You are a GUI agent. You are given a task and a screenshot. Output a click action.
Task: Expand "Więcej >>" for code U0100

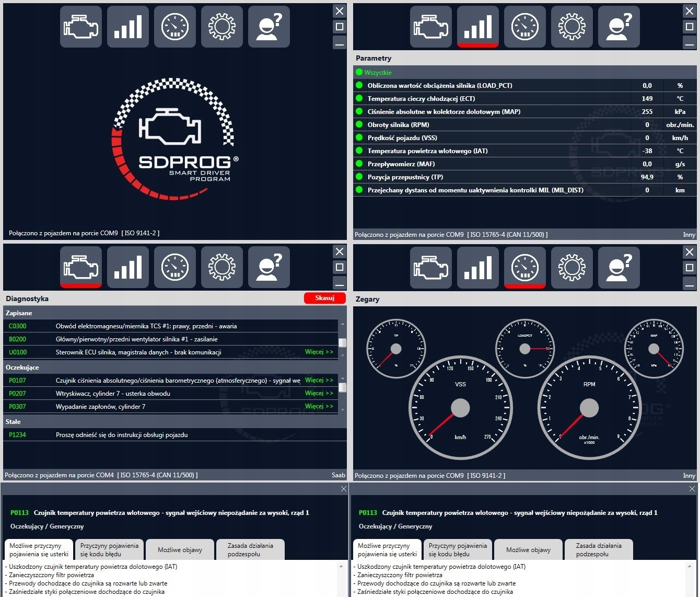tap(319, 352)
